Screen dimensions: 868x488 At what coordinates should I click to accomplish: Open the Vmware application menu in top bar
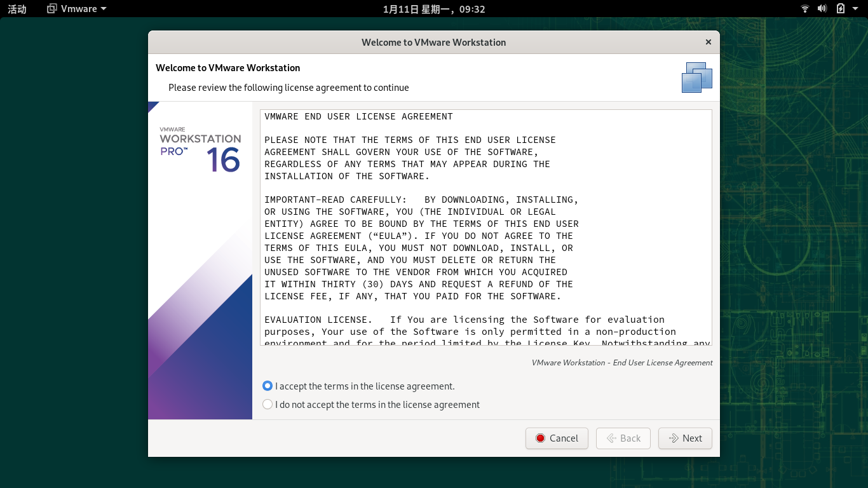[x=77, y=9]
